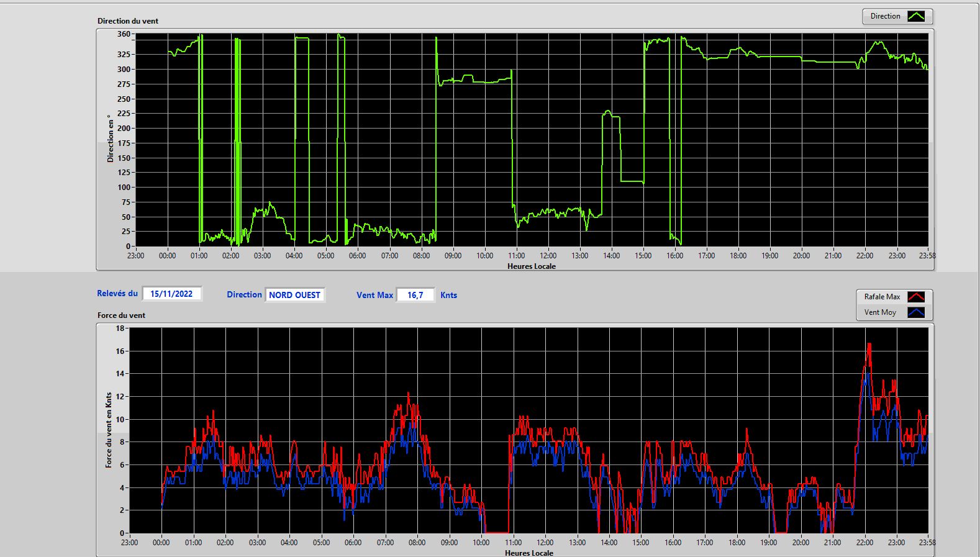Image resolution: width=980 pixels, height=557 pixels.
Task: Click the Relevés du label
Action: point(117,293)
